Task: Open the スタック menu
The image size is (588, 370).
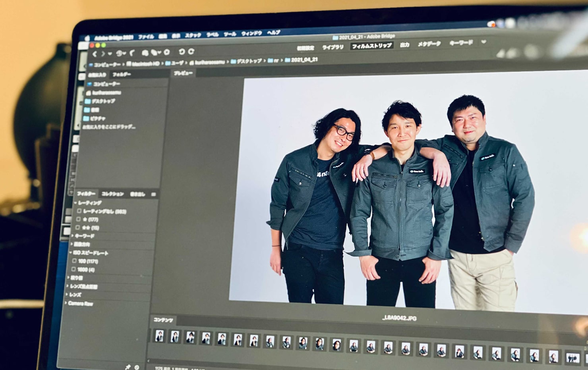Action: pyautogui.click(x=193, y=35)
